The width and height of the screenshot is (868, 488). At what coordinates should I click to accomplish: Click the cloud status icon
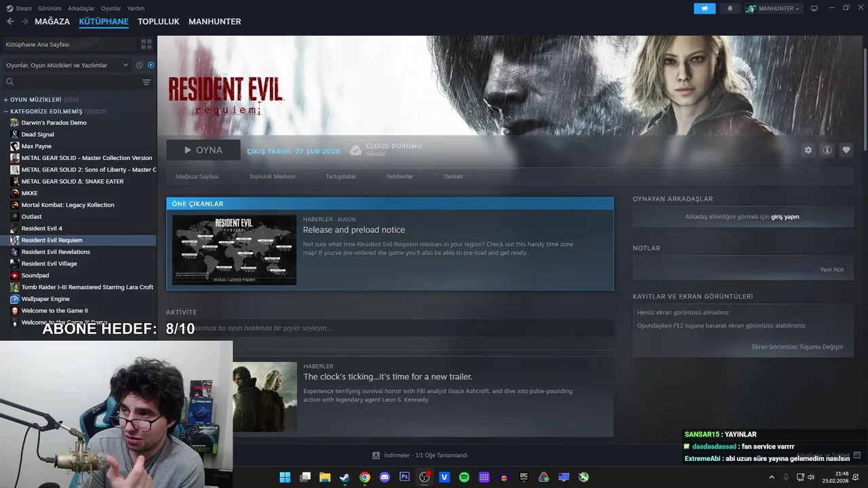click(355, 150)
